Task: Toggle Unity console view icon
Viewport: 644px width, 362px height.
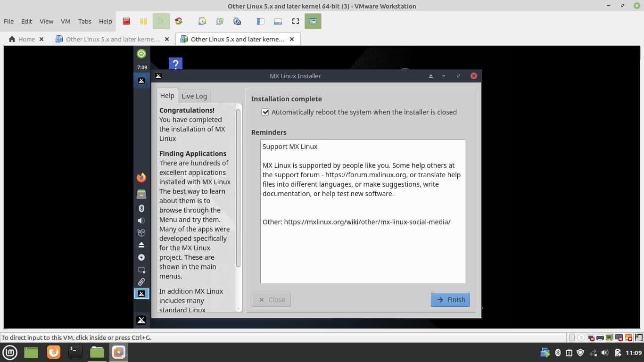Action: (x=313, y=21)
